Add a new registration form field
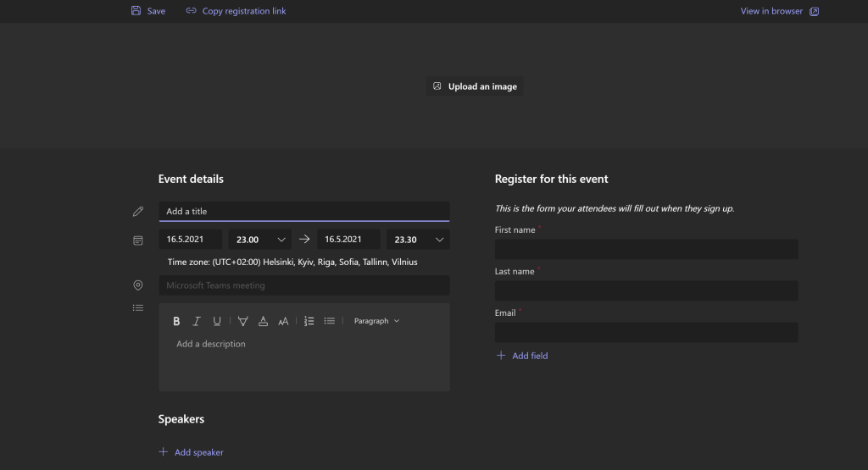868x470 pixels. pyautogui.click(x=522, y=356)
